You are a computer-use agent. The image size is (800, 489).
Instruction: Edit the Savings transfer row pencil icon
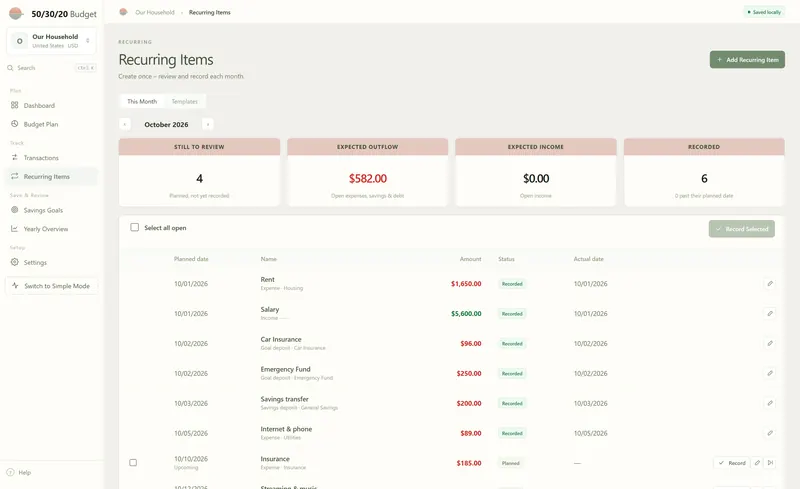pyautogui.click(x=770, y=403)
